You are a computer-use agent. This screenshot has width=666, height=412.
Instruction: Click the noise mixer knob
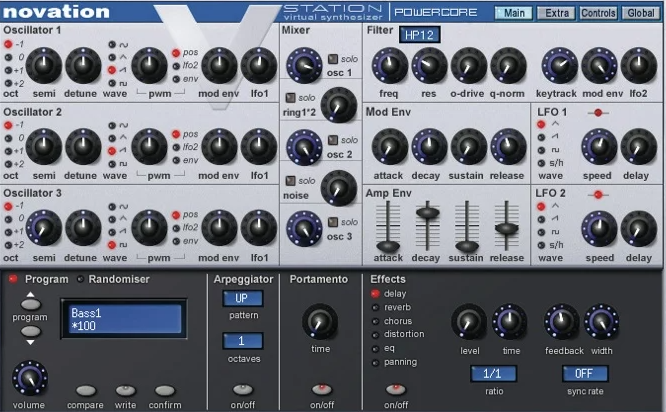338,188
